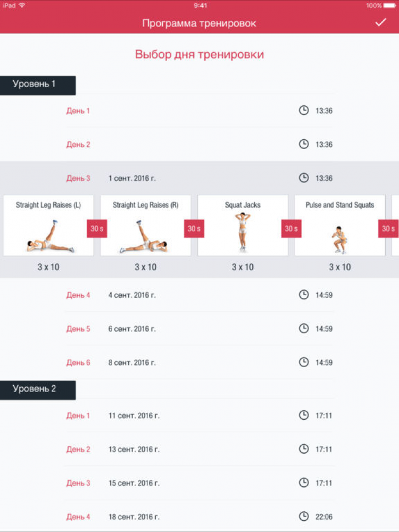Screen dimensions: 399x532
Task: Click the clock icon beside 8 сент. 2016 г.
Action: [x=304, y=362]
